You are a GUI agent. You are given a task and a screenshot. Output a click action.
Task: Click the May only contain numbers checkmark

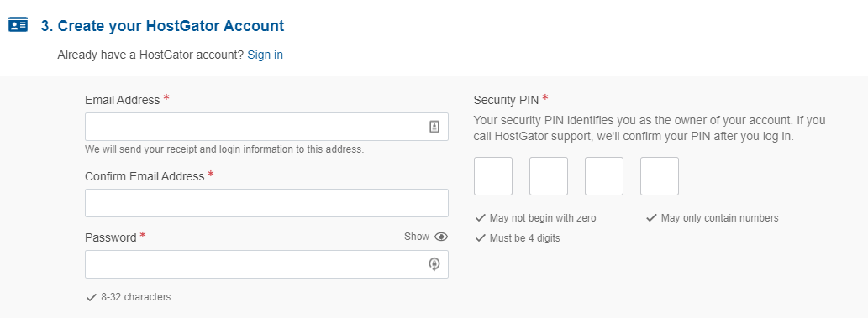click(x=651, y=218)
